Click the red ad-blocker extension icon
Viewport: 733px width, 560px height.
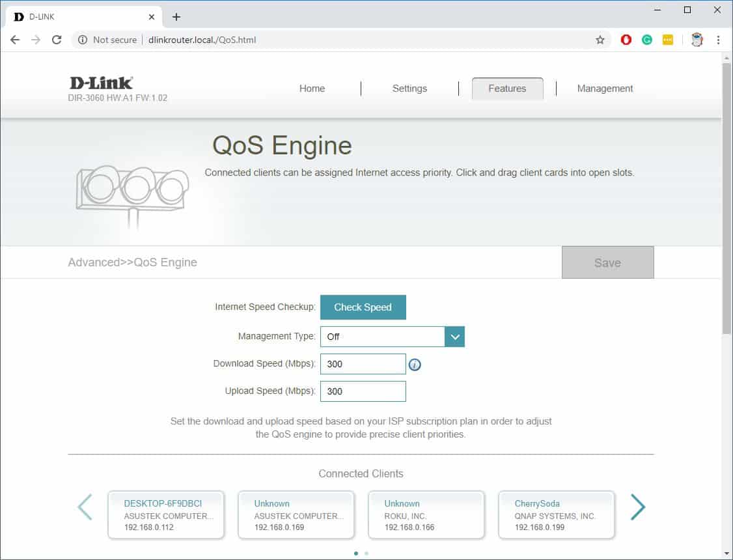[626, 40]
